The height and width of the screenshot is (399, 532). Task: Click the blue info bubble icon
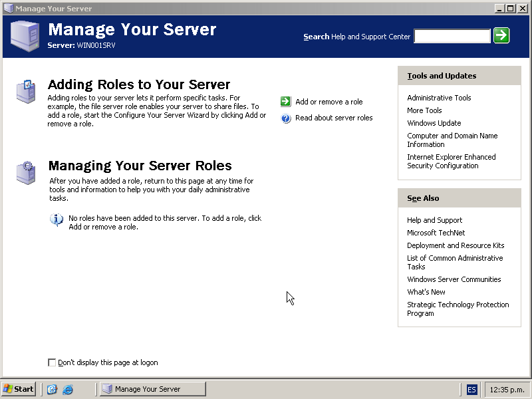pos(57,219)
